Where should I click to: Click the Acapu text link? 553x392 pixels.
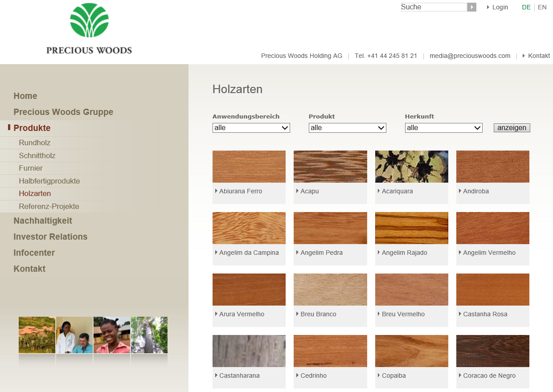tap(310, 191)
